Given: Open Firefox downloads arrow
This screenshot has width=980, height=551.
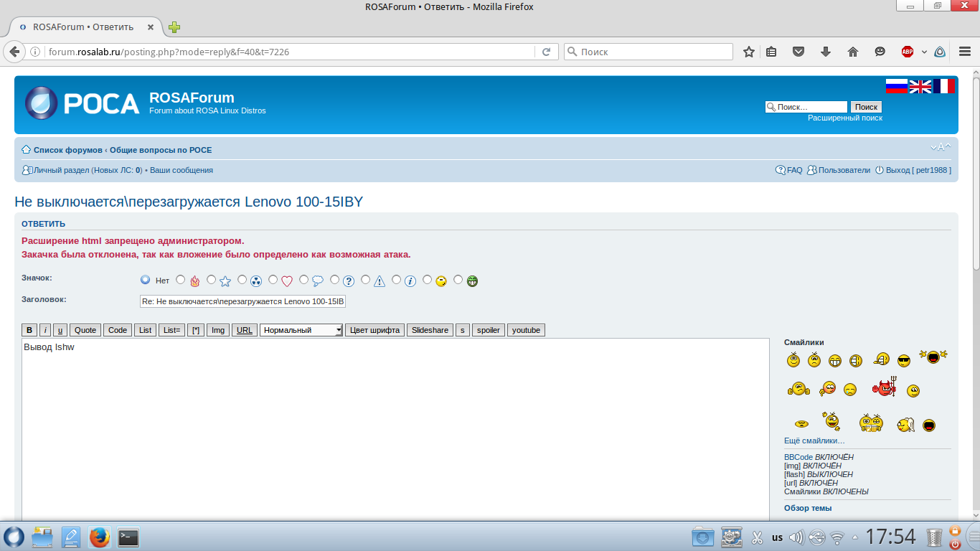Looking at the screenshot, I should 826,52.
